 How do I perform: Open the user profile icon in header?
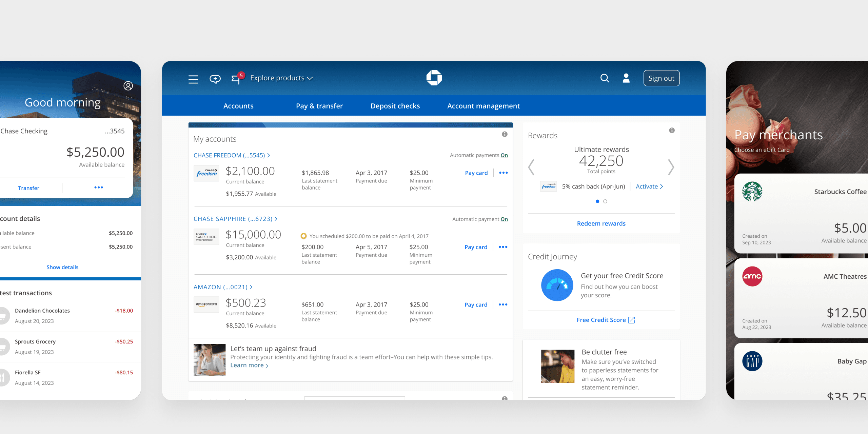tap(626, 78)
